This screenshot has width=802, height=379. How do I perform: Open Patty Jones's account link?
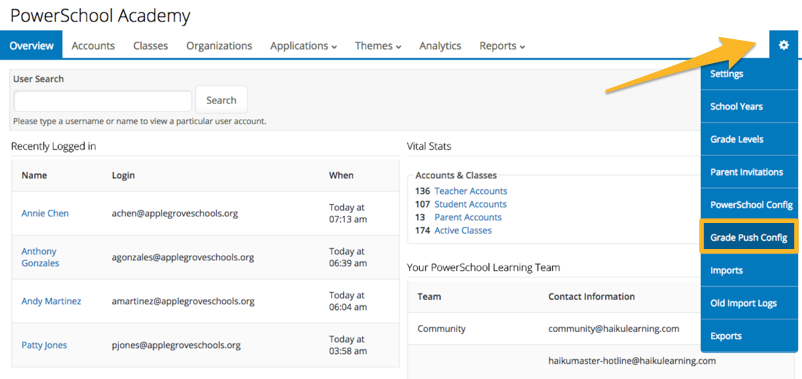44,345
